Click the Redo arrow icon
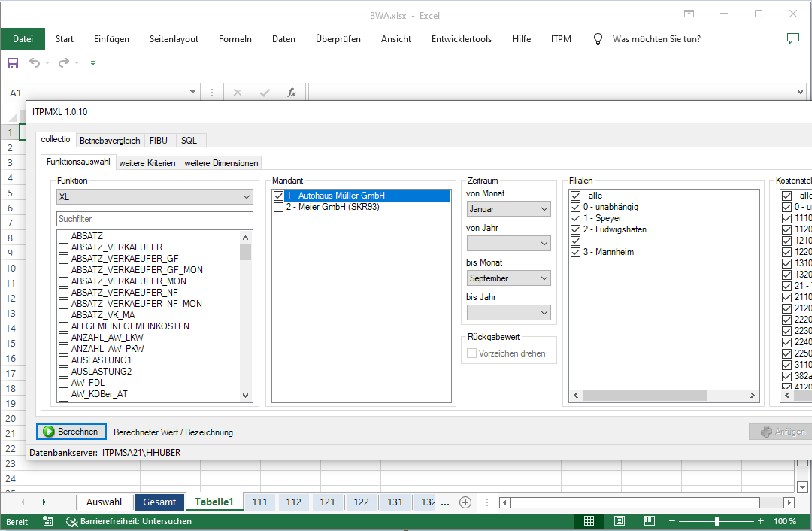The width and height of the screenshot is (812, 531). point(64,63)
